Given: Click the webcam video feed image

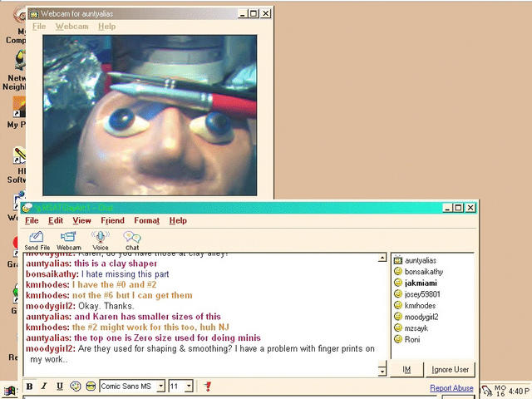Looking at the screenshot, I should coord(150,115).
